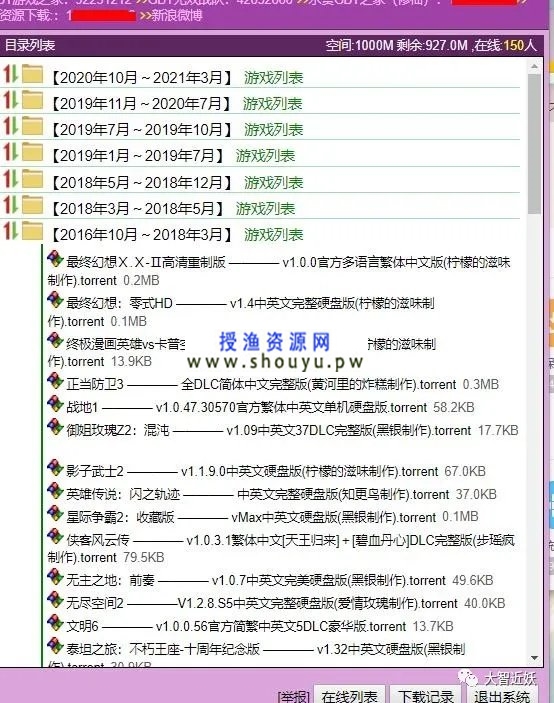The width and height of the screenshot is (554, 703).
Task: Click the 在线:150人 status text
Action: coord(506,45)
